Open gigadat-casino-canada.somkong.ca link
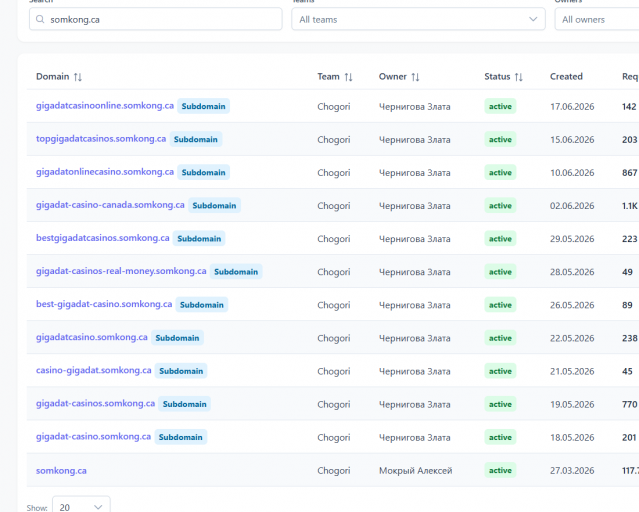639x512 pixels. point(110,205)
